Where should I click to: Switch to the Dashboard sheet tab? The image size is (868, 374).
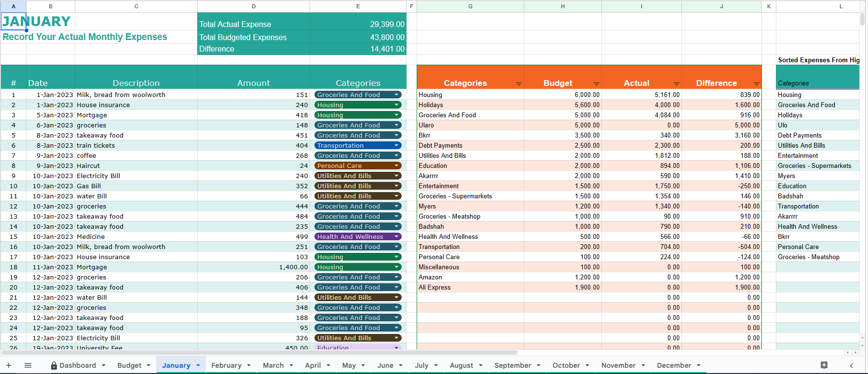[x=78, y=365]
